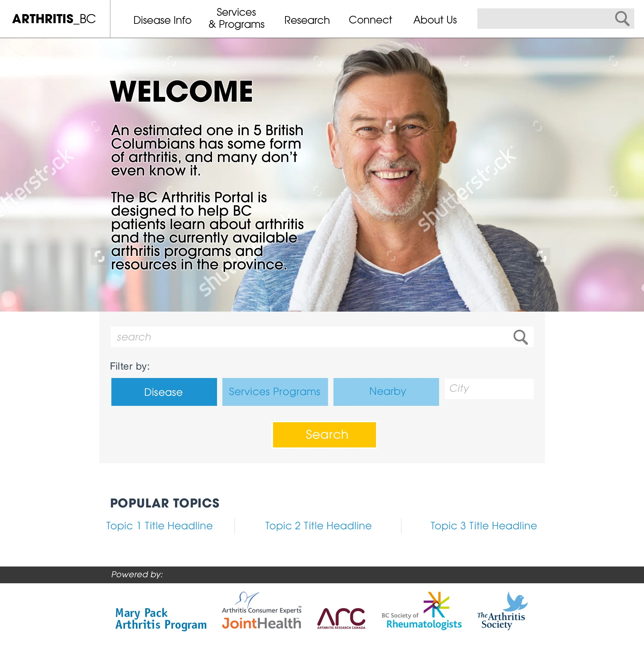Toggle the Services Programs filter

(275, 392)
